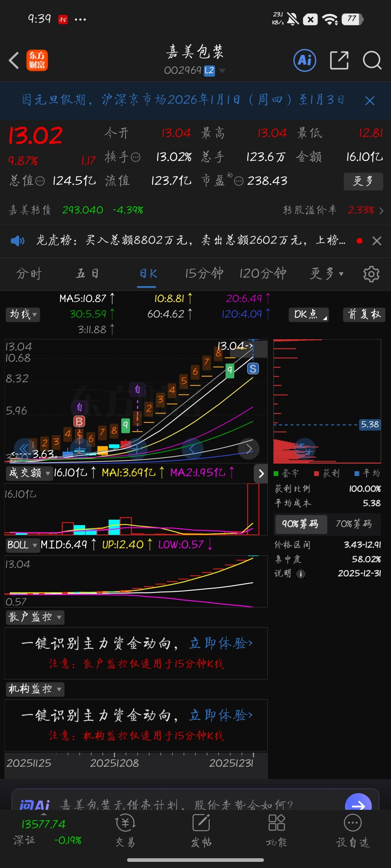The width and height of the screenshot is (391, 868).
Task: Toggle the DK点 option
Action: click(309, 314)
